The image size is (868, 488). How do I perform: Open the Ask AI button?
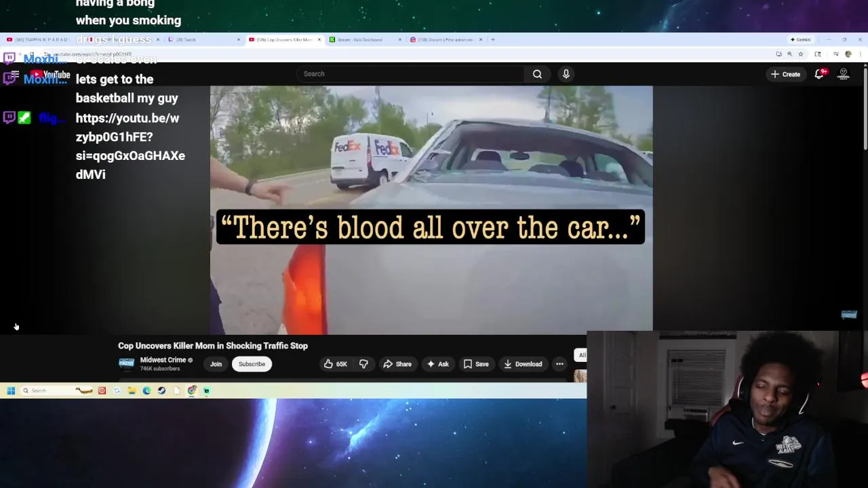coord(437,364)
